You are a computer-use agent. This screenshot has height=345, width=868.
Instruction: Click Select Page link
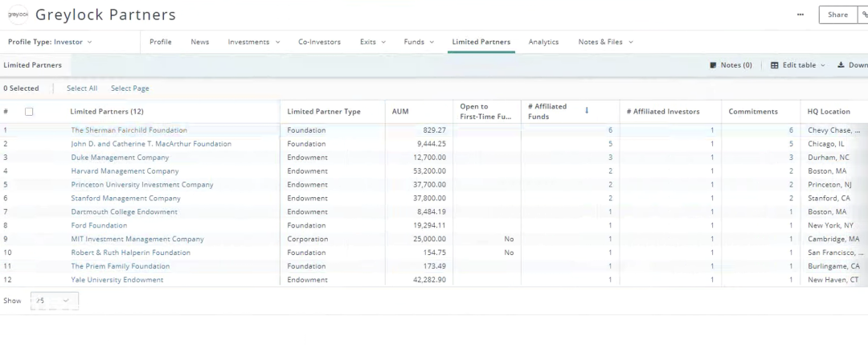[129, 88]
